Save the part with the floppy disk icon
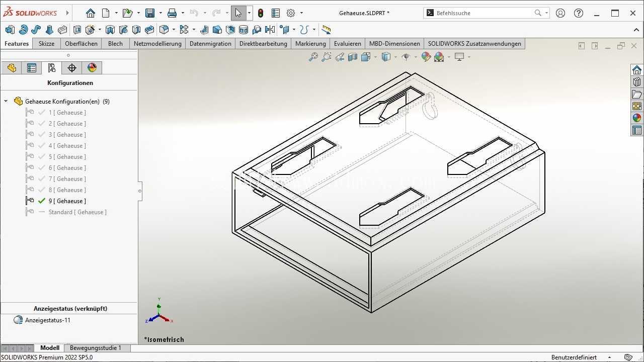This screenshot has width=644, height=362. (x=149, y=13)
